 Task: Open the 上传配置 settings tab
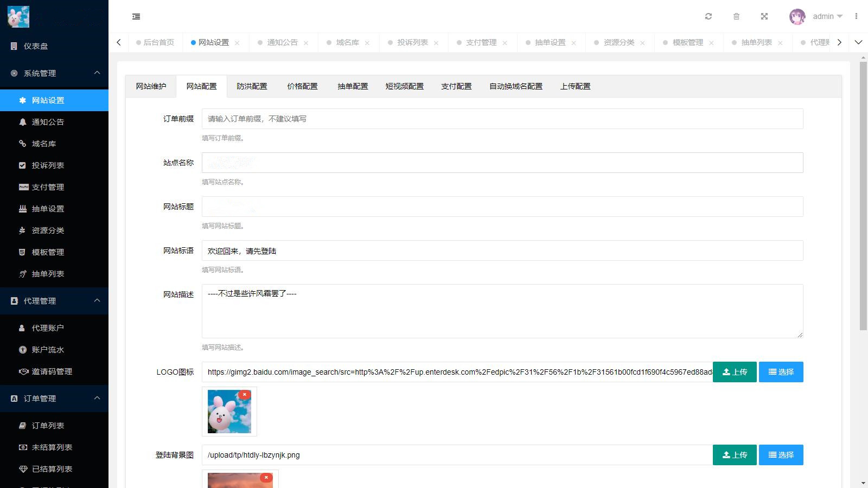pos(575,86)
